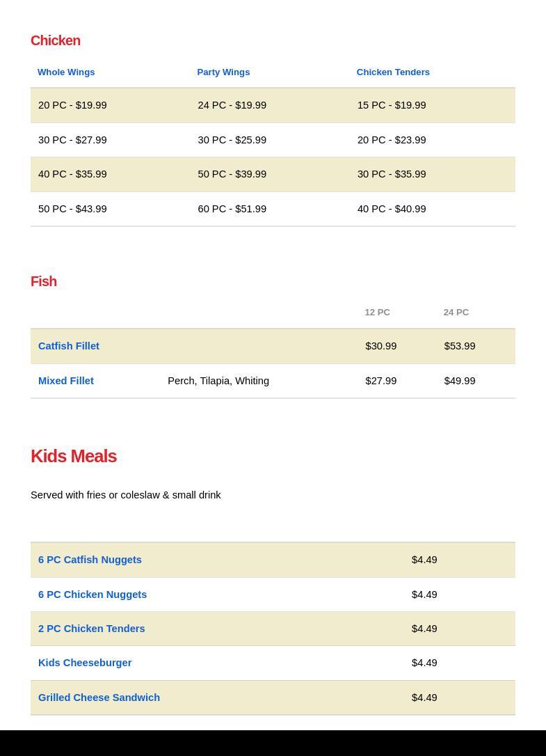Image resolution: width=546 pixels, height=756 pixels.
Task: Click the Chicken Tenders column header
Action: pos(393,72)
